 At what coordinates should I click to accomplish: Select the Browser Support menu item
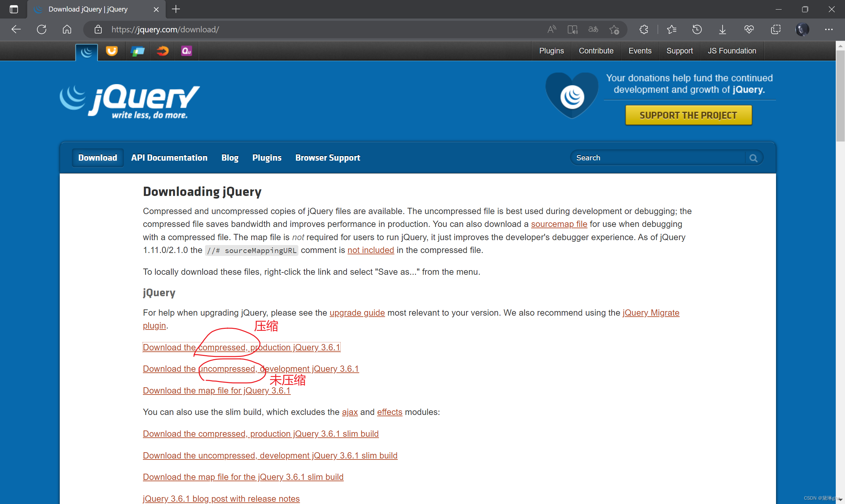point(327,158)
